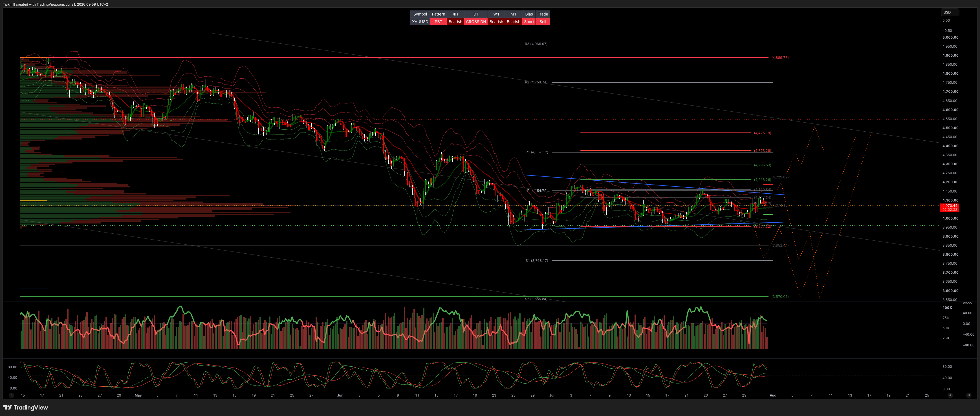Open the USD currency dropdown
The image size is (980, 416).
(x=950, y=12)
